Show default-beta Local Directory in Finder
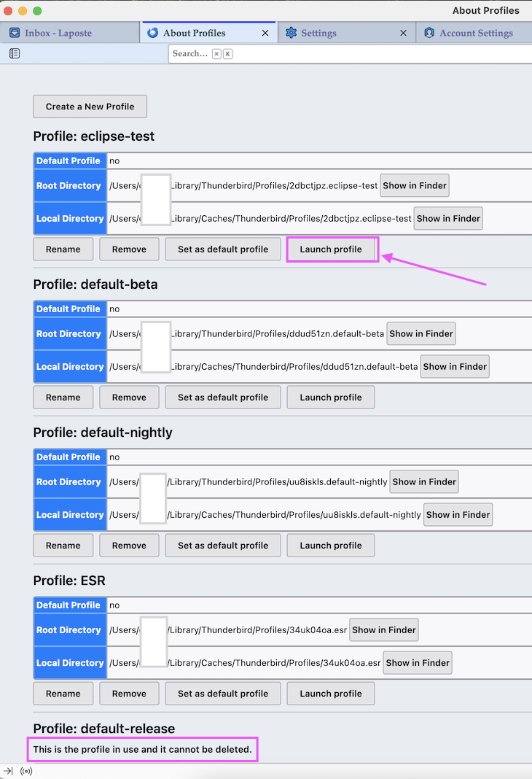532x779 pixels. click(455, 366)
